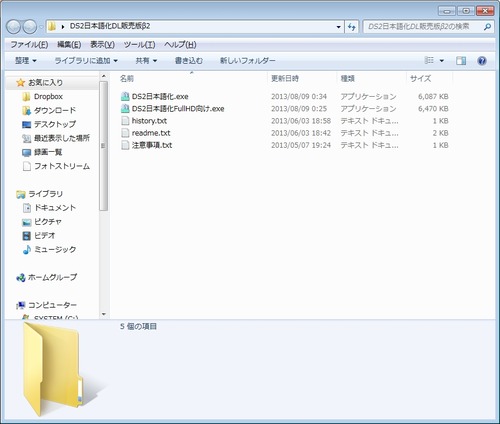Select the ライブラリ heading in sidebar
The width and height of the screenshot is (500, 424).
(x=45, y=194)
